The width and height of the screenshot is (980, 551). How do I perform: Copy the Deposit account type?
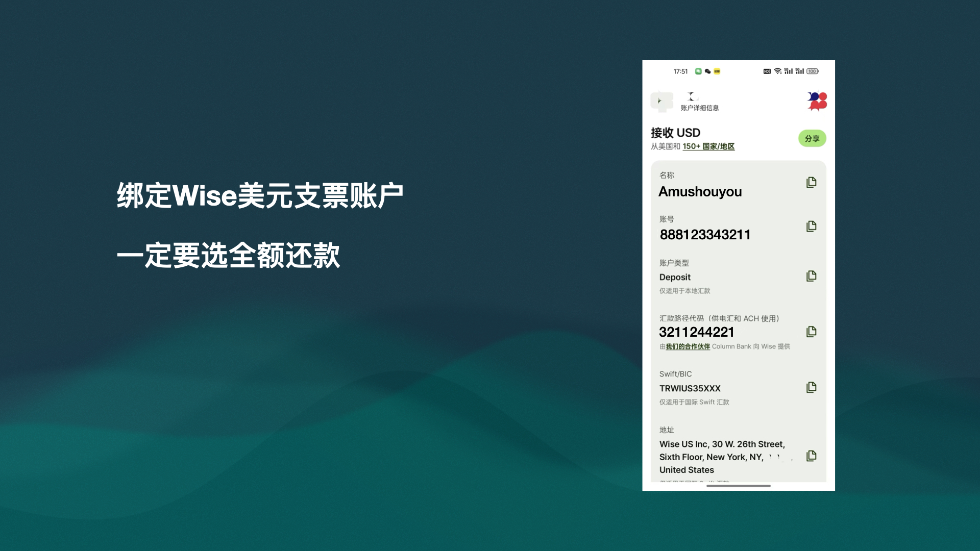pyautogui.click(x=811, y=277)
